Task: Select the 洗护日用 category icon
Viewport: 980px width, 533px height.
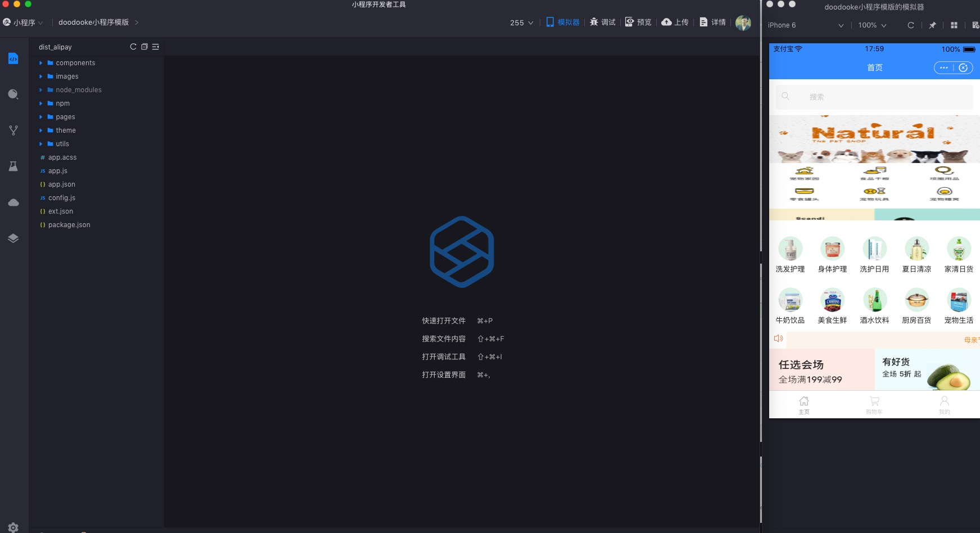Action: [x=874, y=249]
